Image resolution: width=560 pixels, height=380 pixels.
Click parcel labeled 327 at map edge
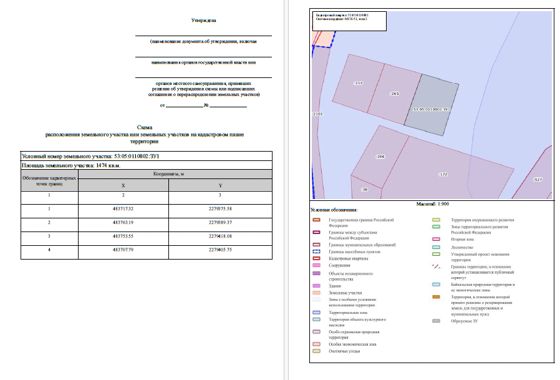(538, 180)
